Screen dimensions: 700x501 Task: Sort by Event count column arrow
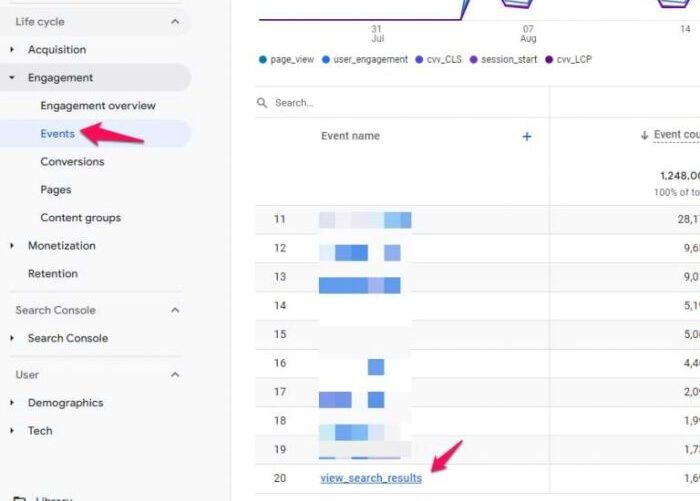coord(644,135)
